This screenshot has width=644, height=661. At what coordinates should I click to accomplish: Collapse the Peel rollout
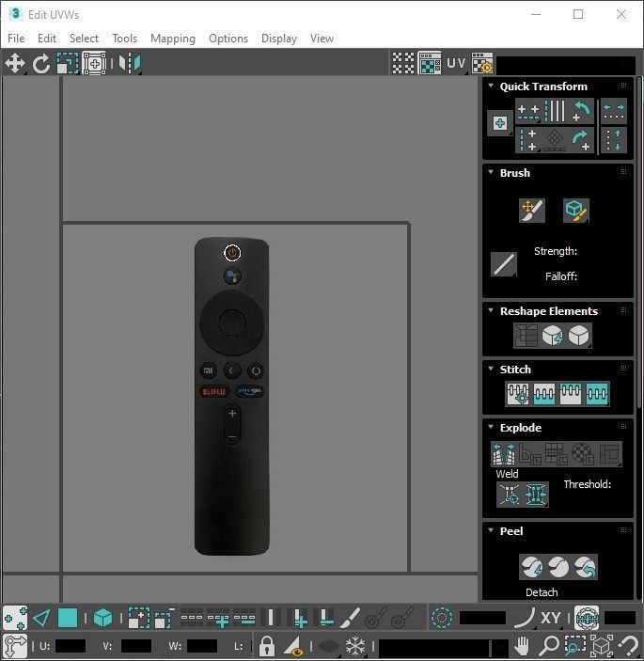[x=491, y=530]
